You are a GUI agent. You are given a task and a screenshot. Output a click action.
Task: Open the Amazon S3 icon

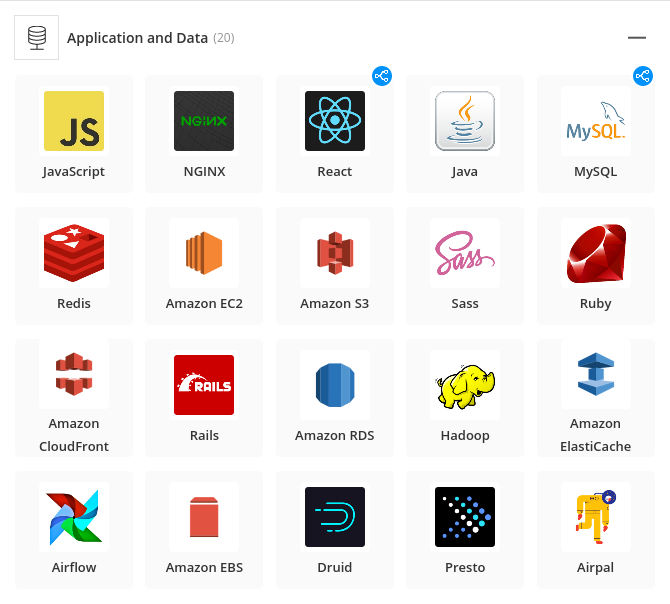tap(335, 253)
